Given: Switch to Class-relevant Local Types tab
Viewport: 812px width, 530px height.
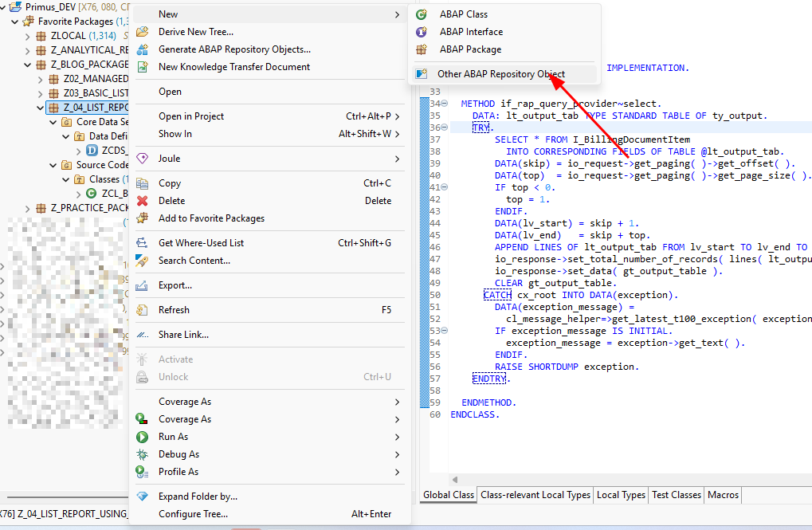Looking at the screenshot, I should click(x=535, y=495).
